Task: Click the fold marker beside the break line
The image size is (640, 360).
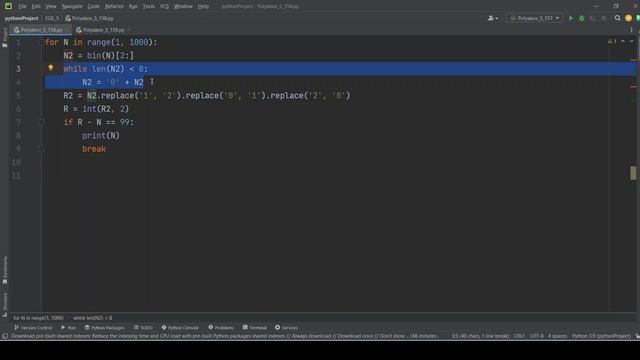Action: pyautogui.click(x=42, y=149)
